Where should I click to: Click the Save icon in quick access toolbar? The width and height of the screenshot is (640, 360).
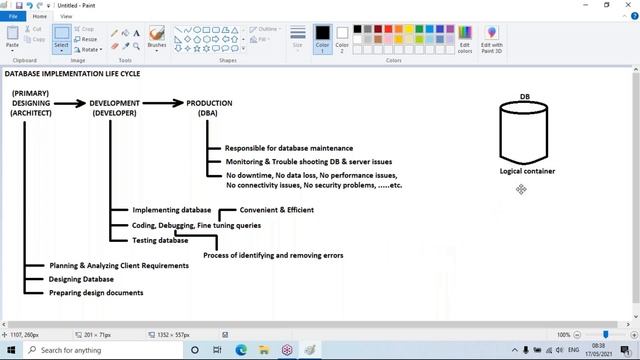tap(19, 5)
